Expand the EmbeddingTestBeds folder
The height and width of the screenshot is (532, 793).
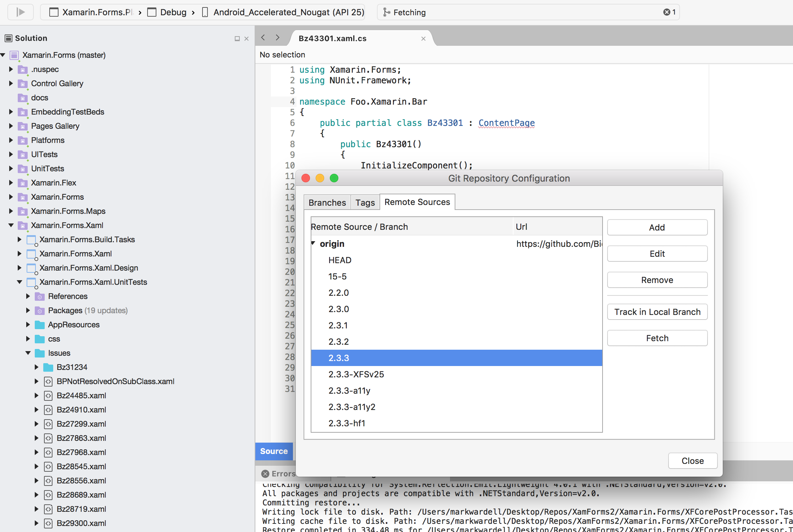[x=11, y=112]
